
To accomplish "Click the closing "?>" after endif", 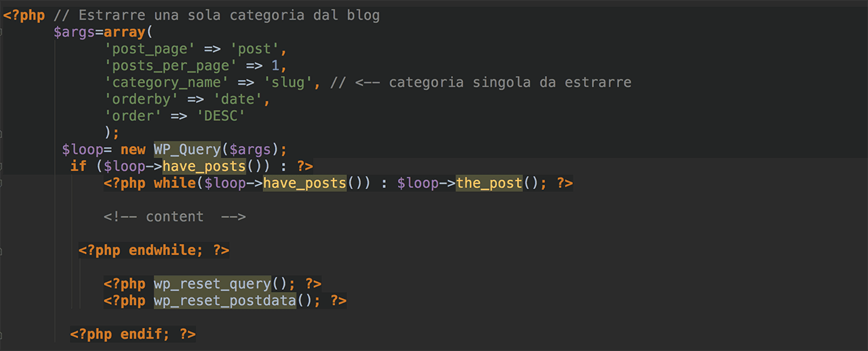I will point(187,335).
